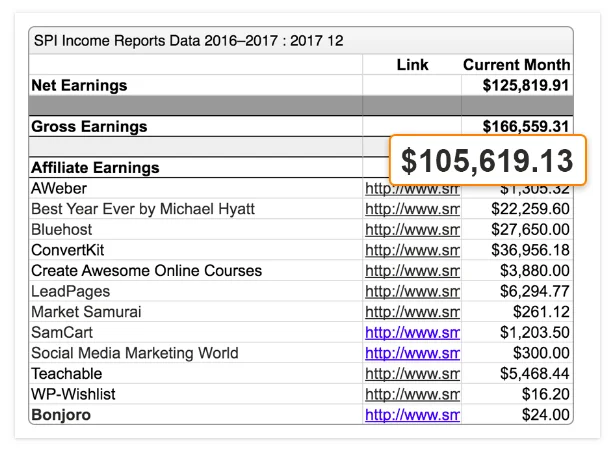Open the Social Media Marketing World link
Viewport: 616px width, 449px height.
[x=412, y=353]
